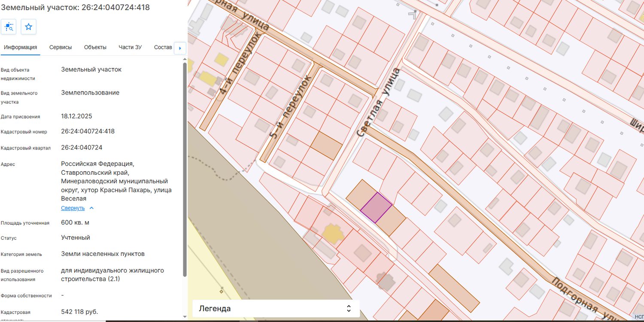Select the purple highlighted parcel on the map
The width and height of the screenshot is (644, 322).
376,208
